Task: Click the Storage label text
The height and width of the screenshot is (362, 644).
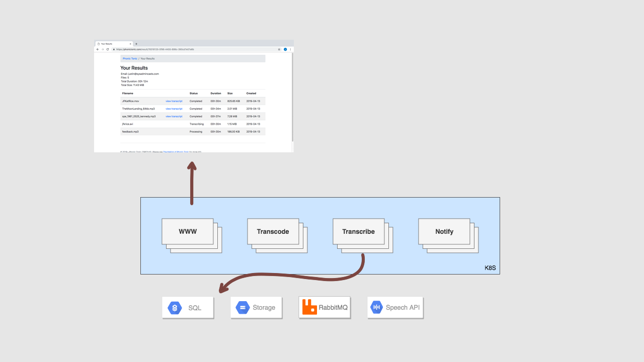Action: (x=264, y=308)
